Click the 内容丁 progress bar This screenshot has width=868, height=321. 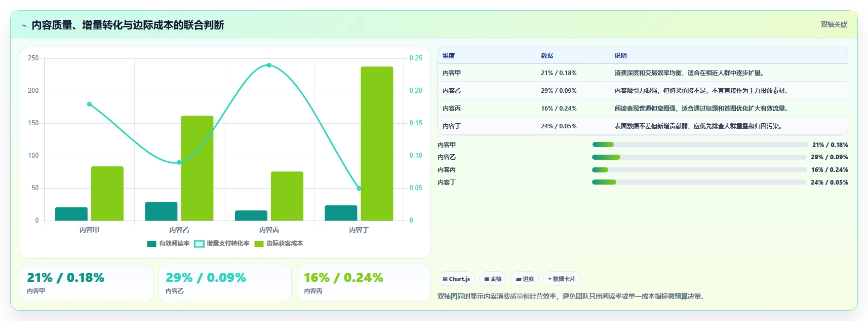pos(699,182)
